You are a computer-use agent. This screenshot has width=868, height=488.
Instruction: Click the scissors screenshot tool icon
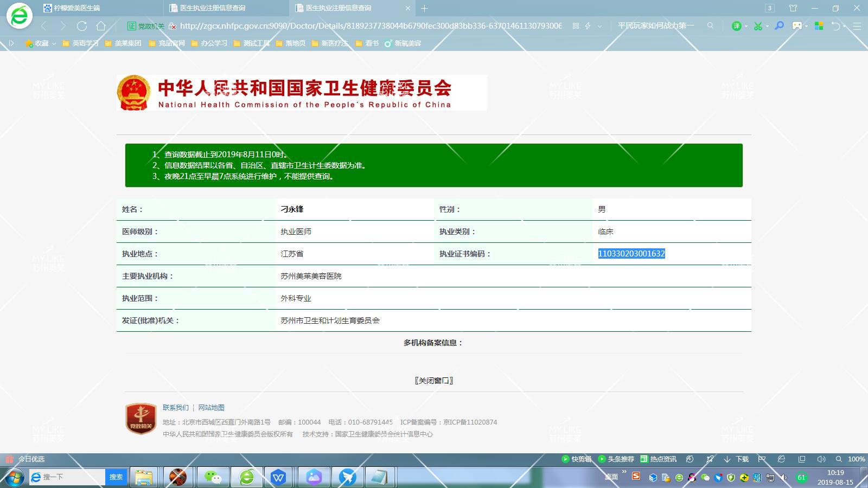[758, 26]
